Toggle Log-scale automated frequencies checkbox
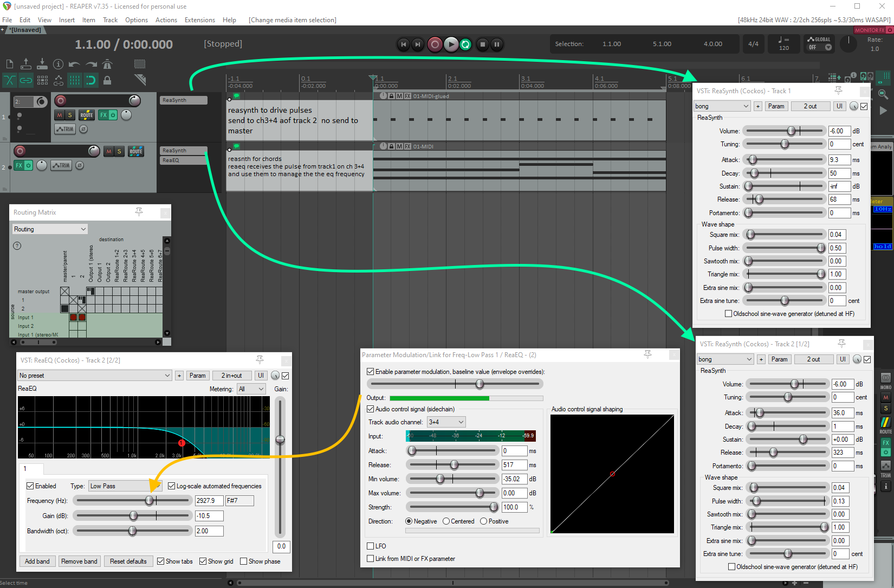This screenshot has height=588, width=894. coord(172,486)
